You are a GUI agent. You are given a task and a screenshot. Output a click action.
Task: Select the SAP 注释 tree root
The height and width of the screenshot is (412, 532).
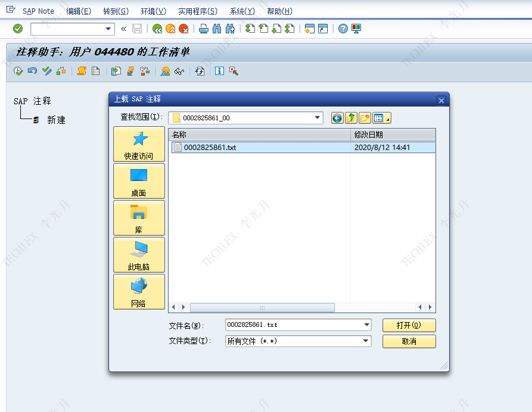point(32,101)
